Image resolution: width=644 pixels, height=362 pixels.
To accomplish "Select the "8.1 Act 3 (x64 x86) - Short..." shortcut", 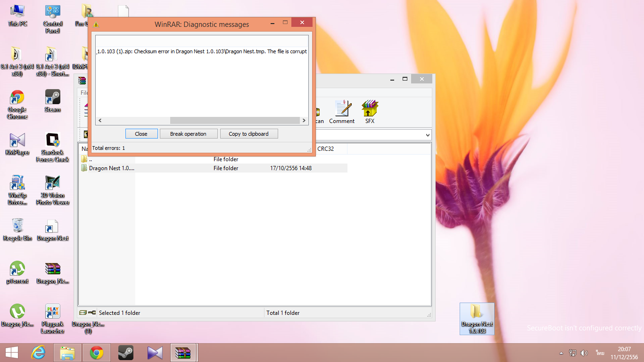I will pyautogui.click(x=52, y=62).
